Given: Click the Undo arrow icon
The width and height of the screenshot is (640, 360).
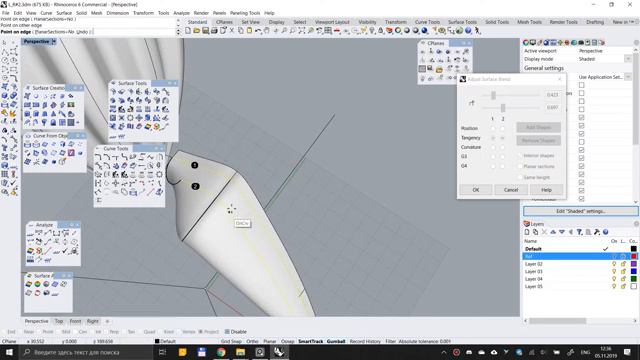Looking at the screenshot, I should point(258,31).
